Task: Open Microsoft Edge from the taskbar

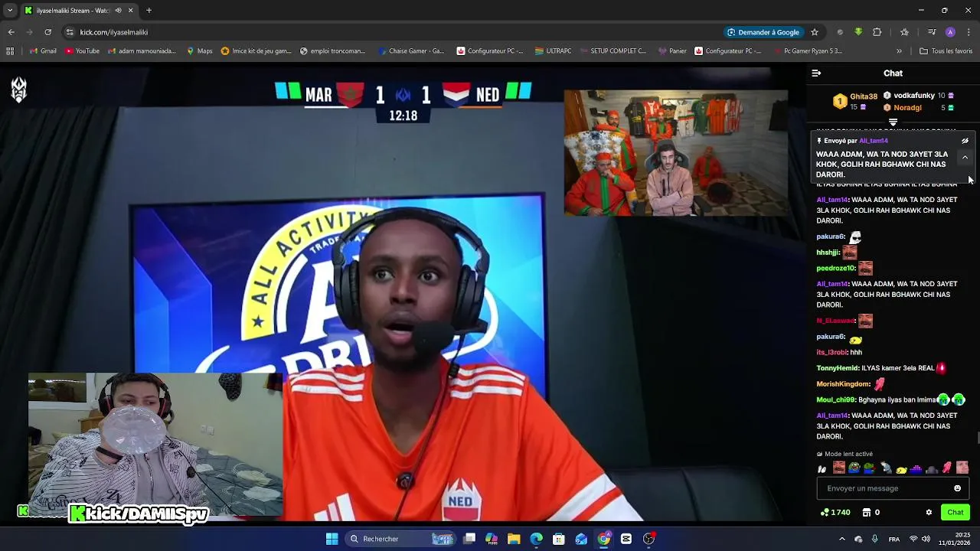Action: coord(536,539)
